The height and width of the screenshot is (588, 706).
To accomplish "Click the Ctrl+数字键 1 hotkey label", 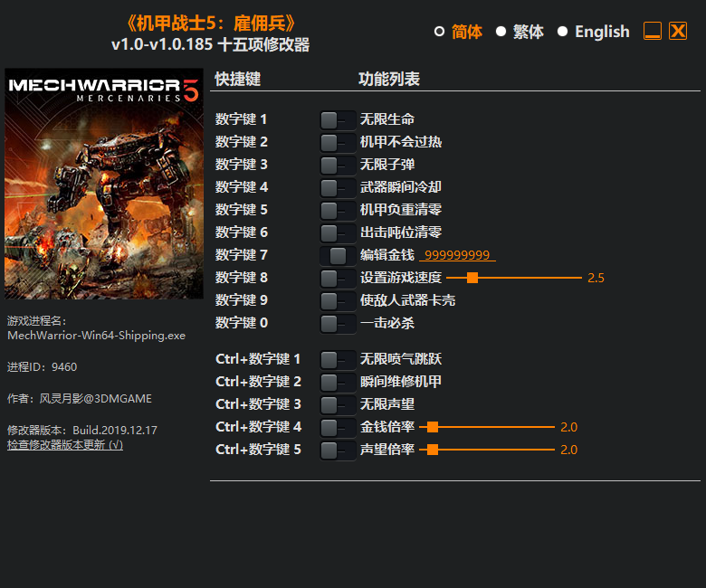I will coord(258,359).
